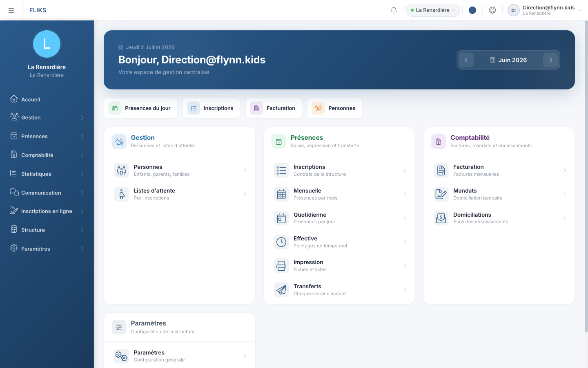Open the Transferts paper plane icon

pos(281,290)
